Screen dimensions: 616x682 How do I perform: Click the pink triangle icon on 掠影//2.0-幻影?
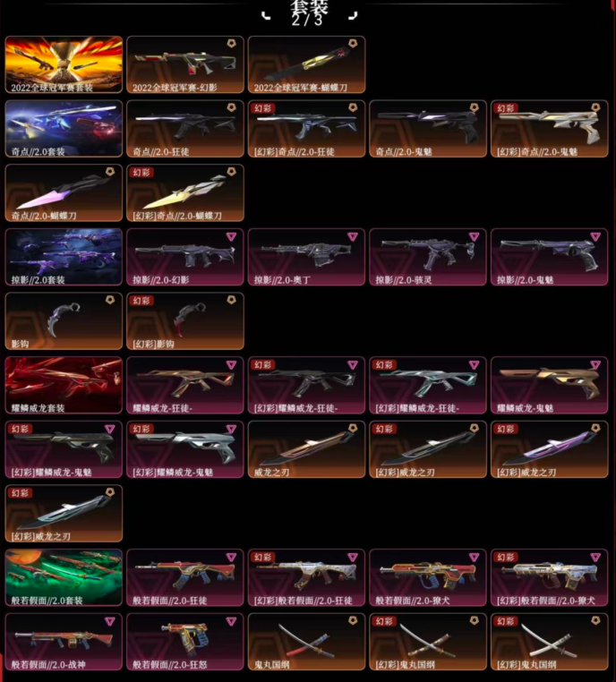[231, 236]
